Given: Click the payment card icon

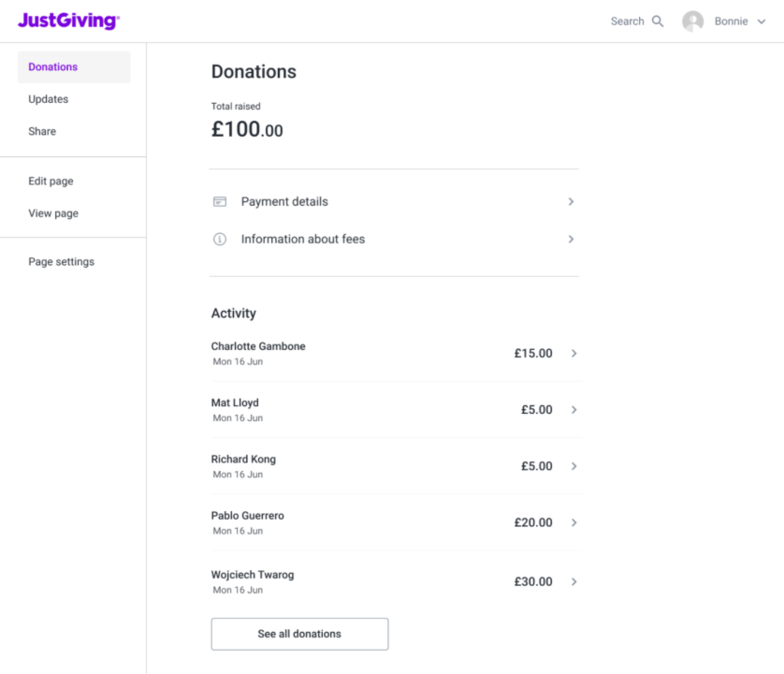Looking at the screenshot, I should (220, 201).
